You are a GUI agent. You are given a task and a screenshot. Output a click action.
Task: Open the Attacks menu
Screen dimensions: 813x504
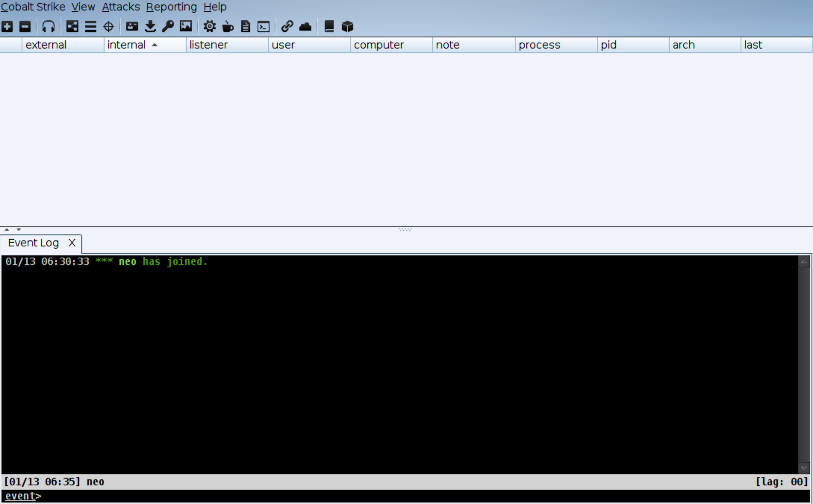121,7
